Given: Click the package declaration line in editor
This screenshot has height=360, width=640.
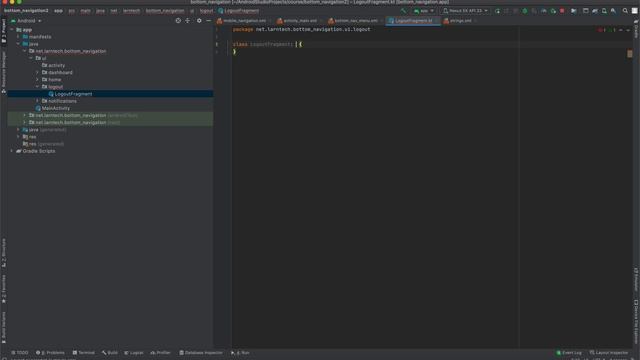Looking at the screenshot, I should (x=301, y=29).
